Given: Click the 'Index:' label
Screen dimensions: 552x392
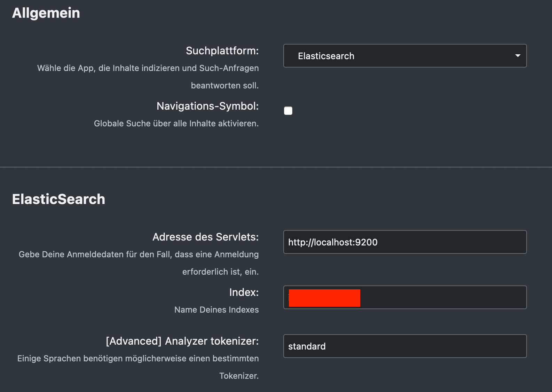Looking at the screenshot, I should pyautogui.click(x=244, y=292).
